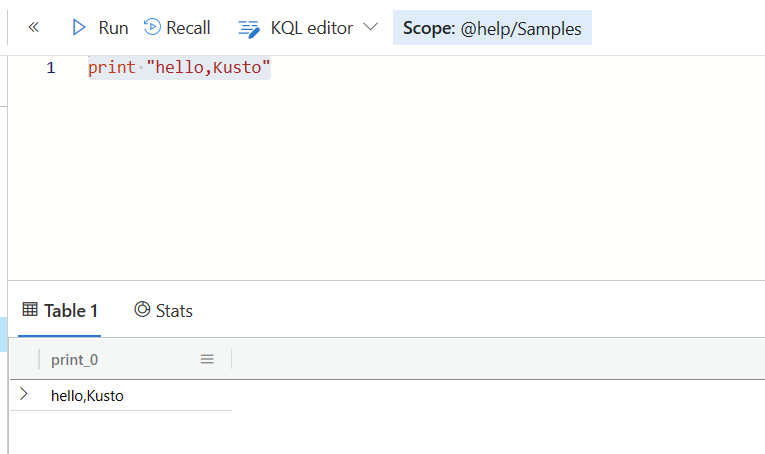Open the print_0 column menu icon
This screenshot has width=765, height=454.
(x=207, y=359)
